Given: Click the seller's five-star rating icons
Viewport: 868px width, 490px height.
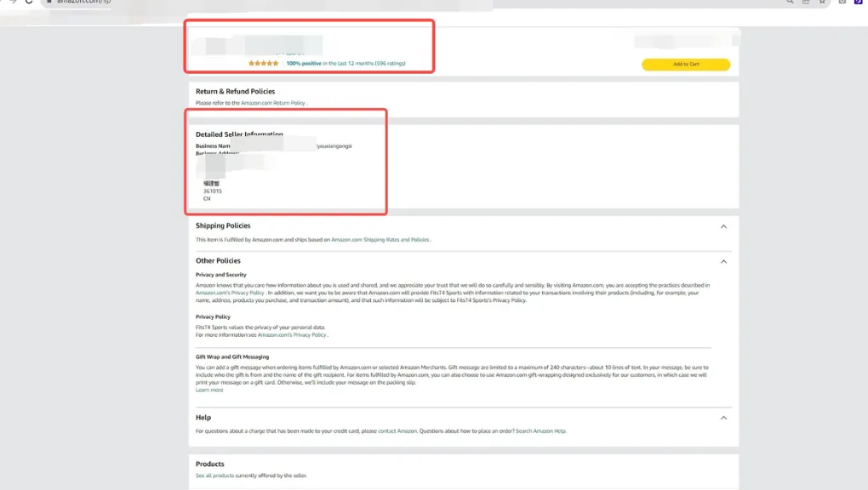Looking at the screenshot, I should (x=263, y=64).
